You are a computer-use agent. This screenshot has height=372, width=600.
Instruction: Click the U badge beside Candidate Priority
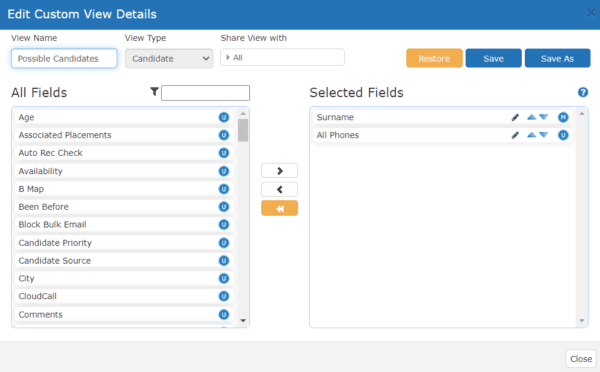tap(224, 243)
